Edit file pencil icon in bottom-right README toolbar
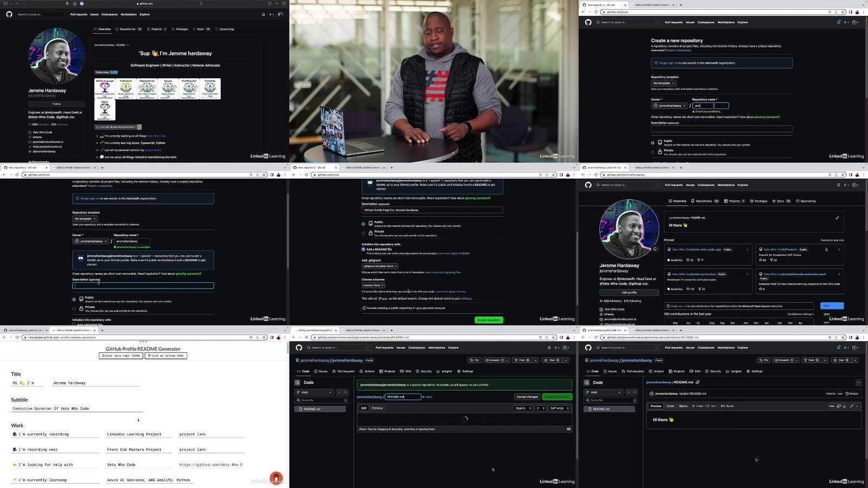Viewport: 868px width, 488px height. pos(851,406)
